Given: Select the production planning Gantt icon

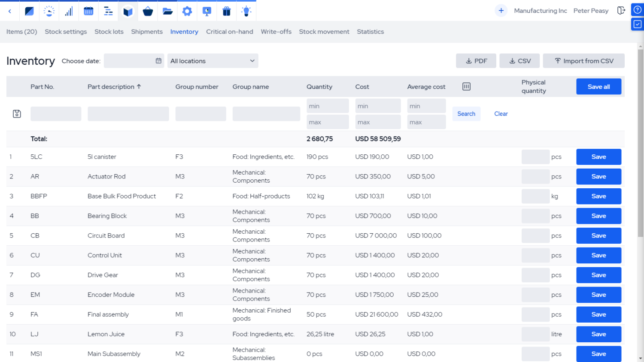Looking at the screenshot, I should point(108,11).
